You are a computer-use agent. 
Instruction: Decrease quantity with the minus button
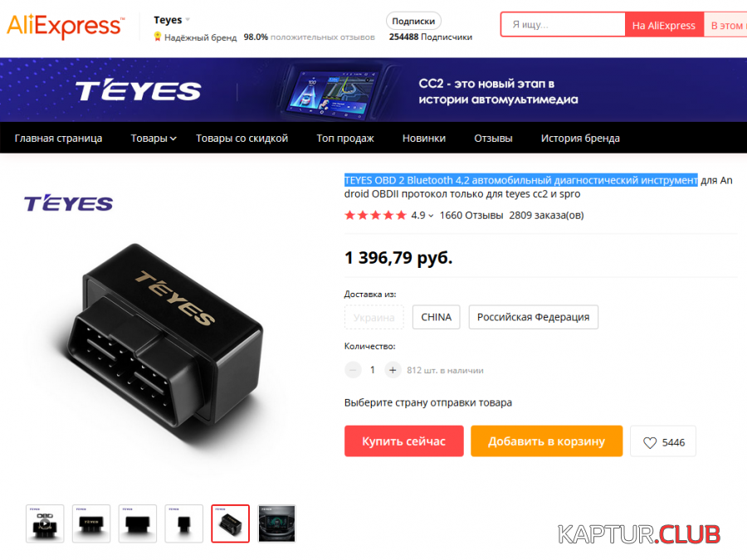click(353, 370)
